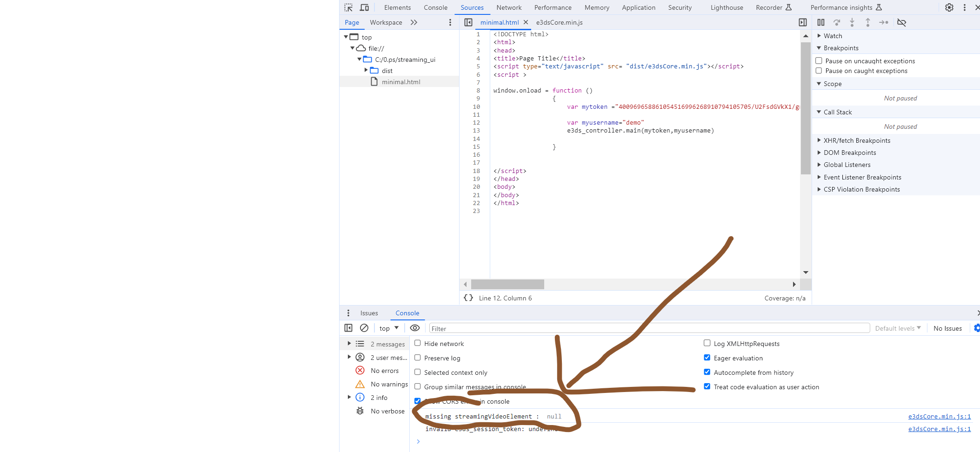Activate the inspect element picker icon
This screenshot has height=452, width=980.
click(348, 7)
